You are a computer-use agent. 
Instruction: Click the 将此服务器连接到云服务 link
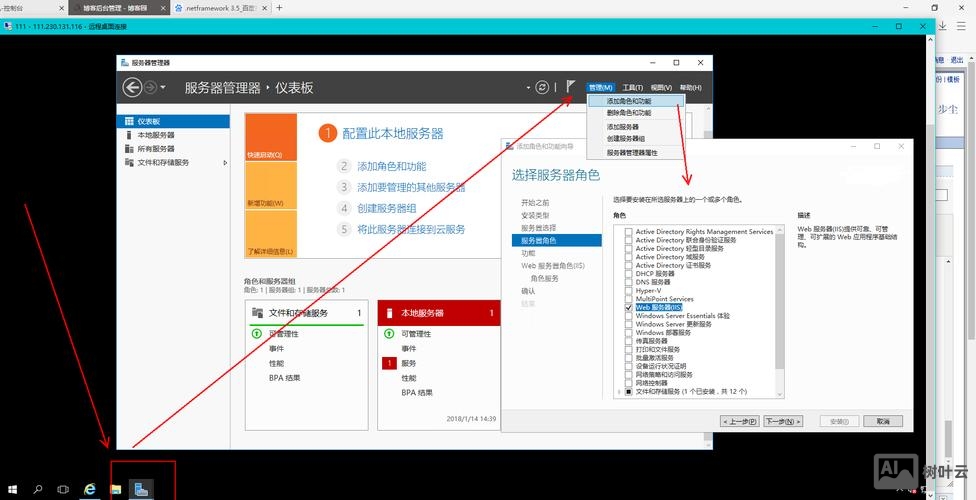pyautogui.click(x=411, y=229)
